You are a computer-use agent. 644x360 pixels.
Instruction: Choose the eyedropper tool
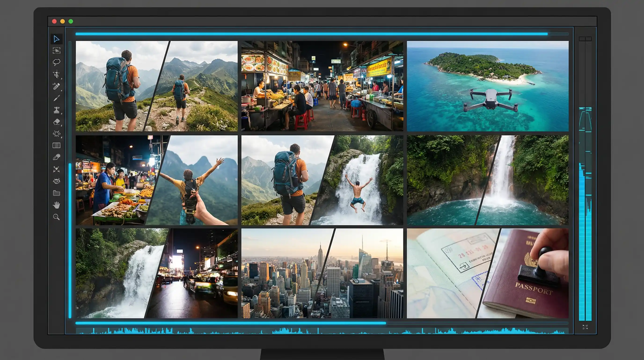pyautogui.click(x=56, y=86)
